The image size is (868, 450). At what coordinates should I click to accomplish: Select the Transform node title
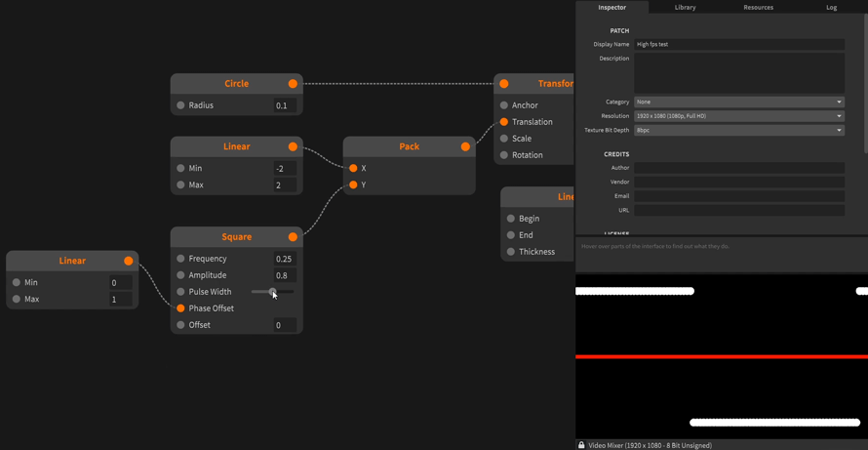coord(556,84)
